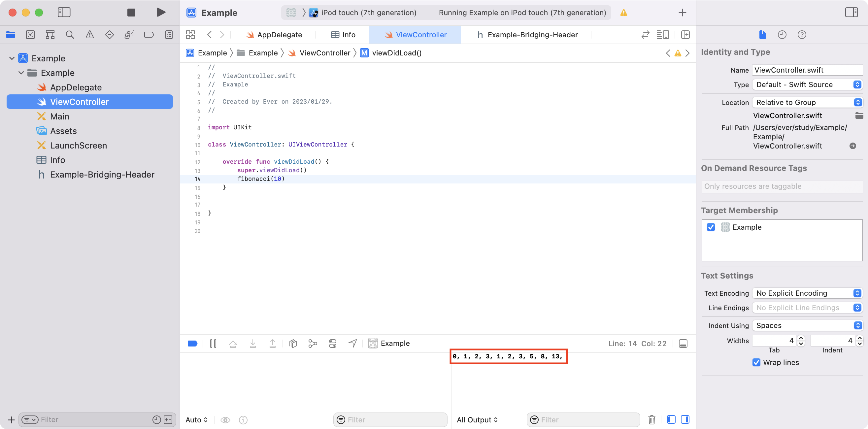
Task: Click Simulate Location arrow icon
Action: [x=352, y=344]
